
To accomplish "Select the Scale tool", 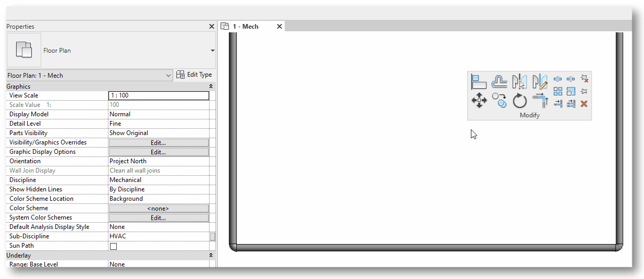I will coord(571,91).
